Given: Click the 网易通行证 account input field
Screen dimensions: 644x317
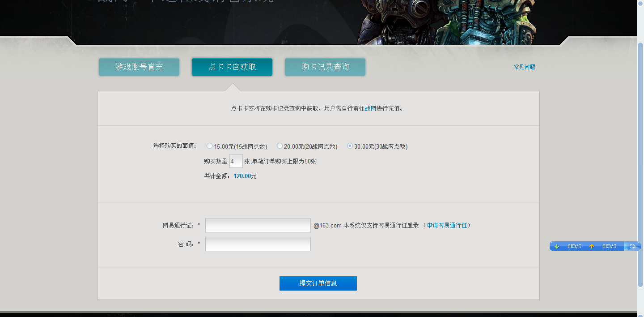Looking at the screenshot, I should click(258, 225).
